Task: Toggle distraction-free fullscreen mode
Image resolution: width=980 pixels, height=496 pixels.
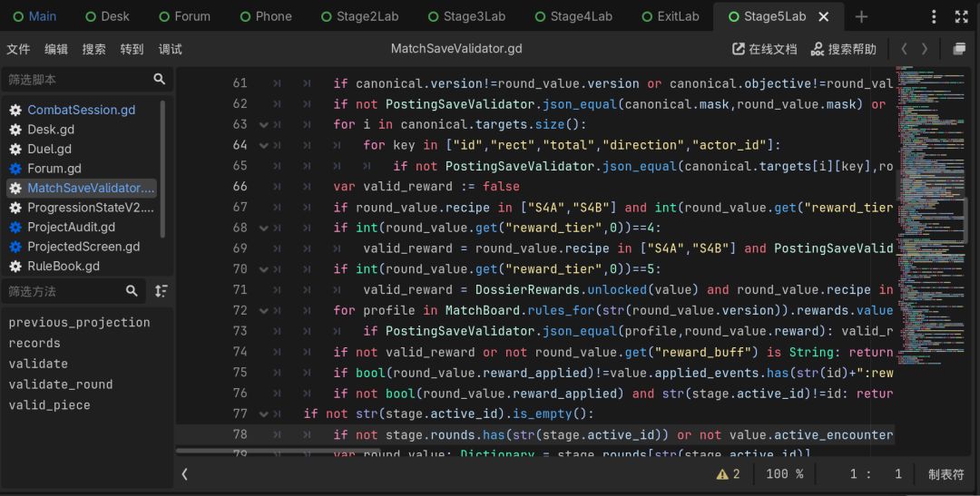Action: pos(961,17)
